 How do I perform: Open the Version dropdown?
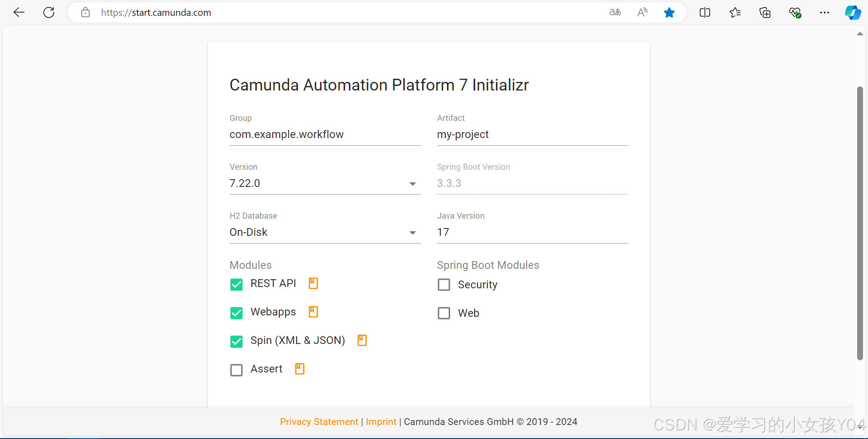(412, 184)
